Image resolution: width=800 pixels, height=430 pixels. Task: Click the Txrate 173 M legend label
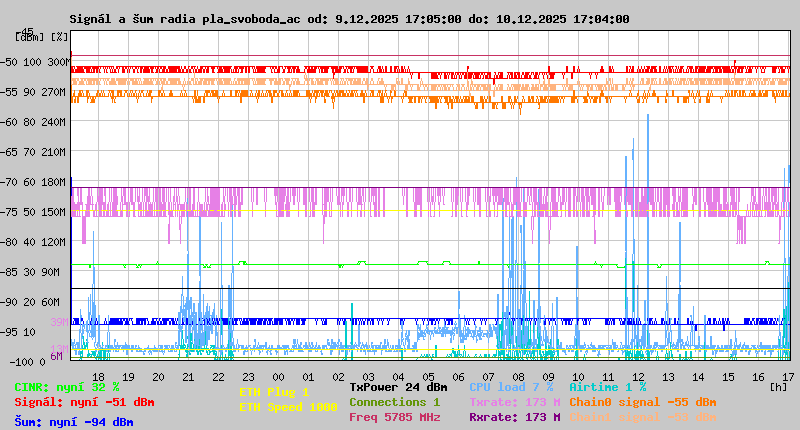[x=514, y=402]
